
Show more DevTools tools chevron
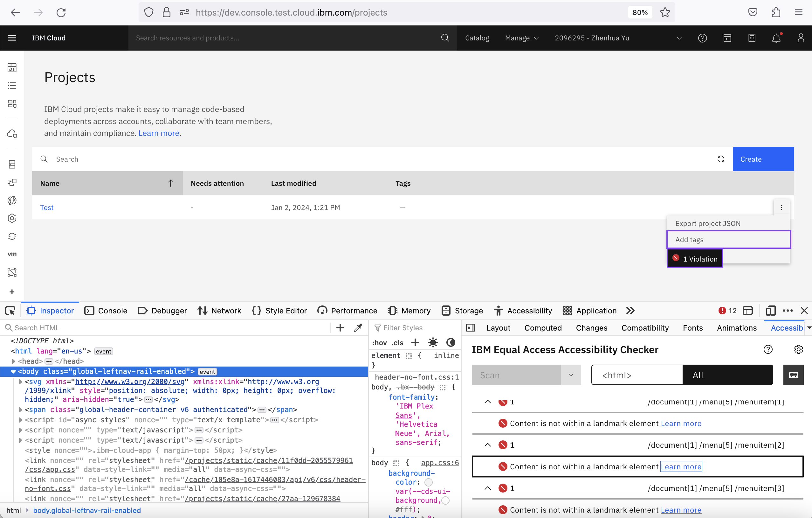[630, 311]
